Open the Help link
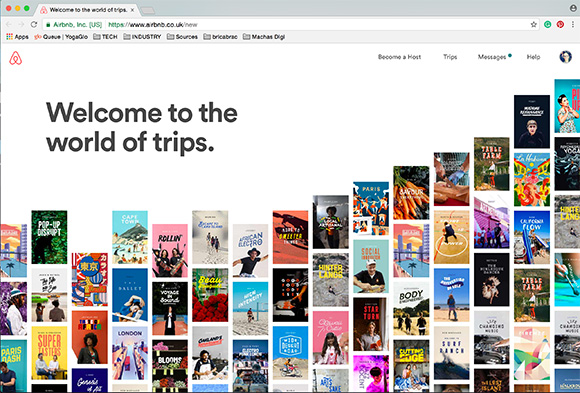The image size is (580, 393). [533, 57]
